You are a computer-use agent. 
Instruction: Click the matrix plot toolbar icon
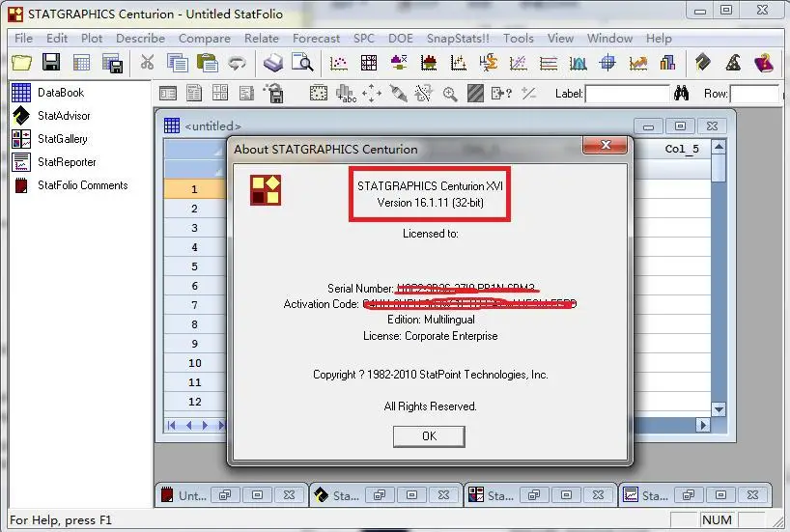point(369,63)
